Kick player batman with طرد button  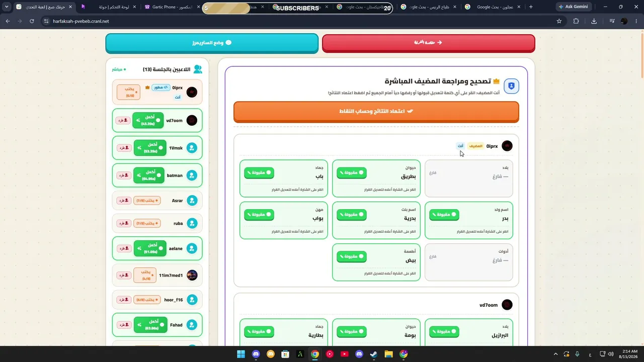tap(123, 175)
